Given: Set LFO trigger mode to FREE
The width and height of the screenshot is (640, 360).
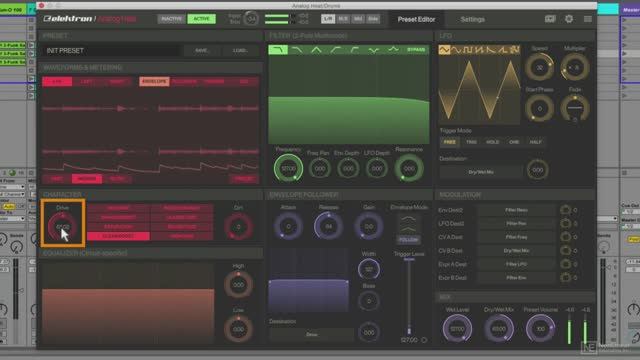Looking at the screenshot, I should click(x=449, y=142).
